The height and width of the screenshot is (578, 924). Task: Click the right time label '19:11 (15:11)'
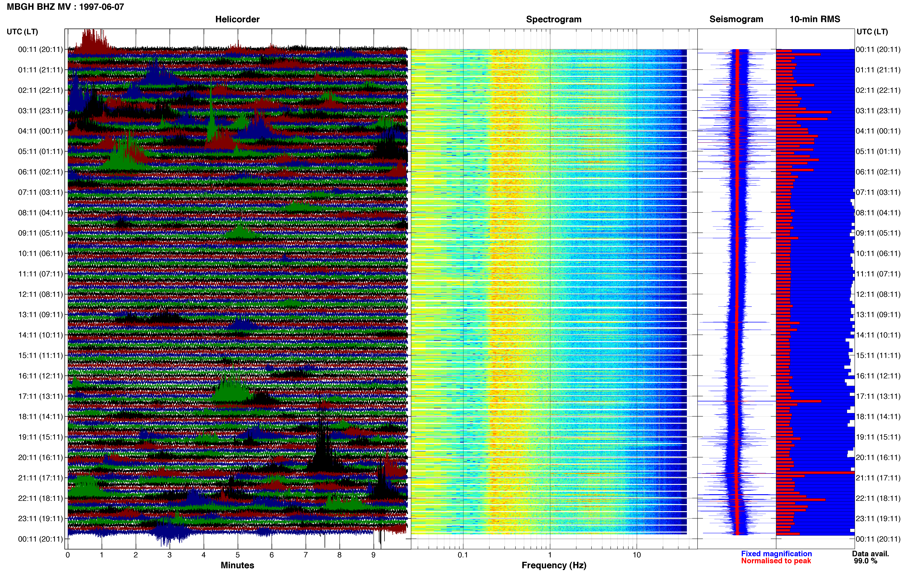click(878, 437)
